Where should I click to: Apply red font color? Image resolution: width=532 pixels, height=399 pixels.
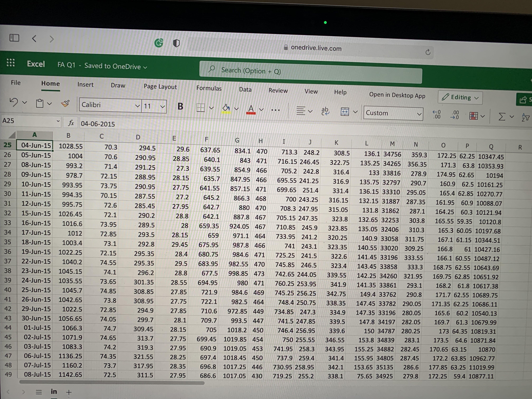click(251, 109)
